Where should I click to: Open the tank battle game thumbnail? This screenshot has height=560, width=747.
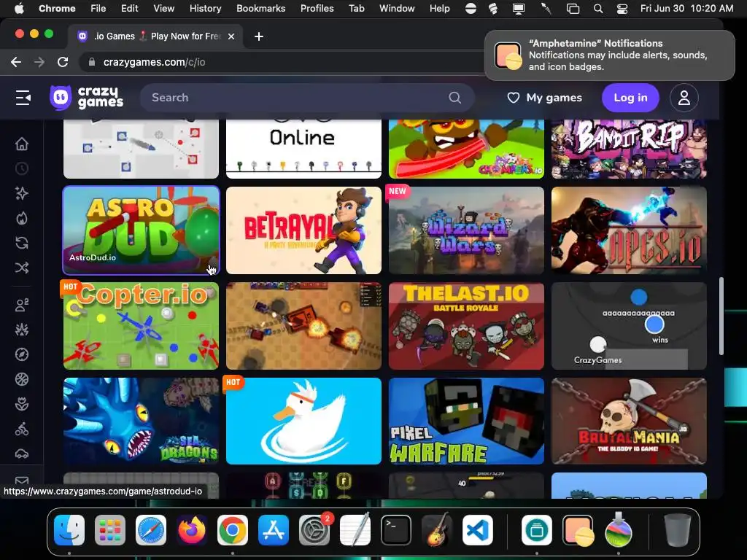(303, 326)
